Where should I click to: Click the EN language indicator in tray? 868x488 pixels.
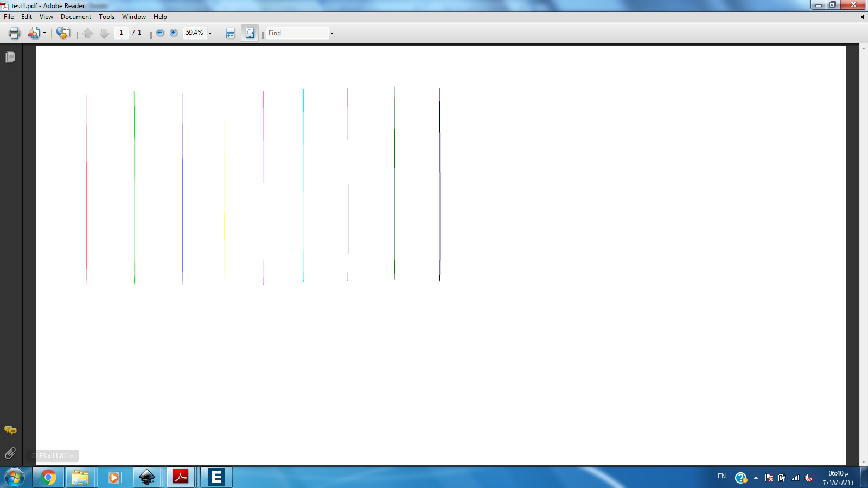[x=722, y=477]
